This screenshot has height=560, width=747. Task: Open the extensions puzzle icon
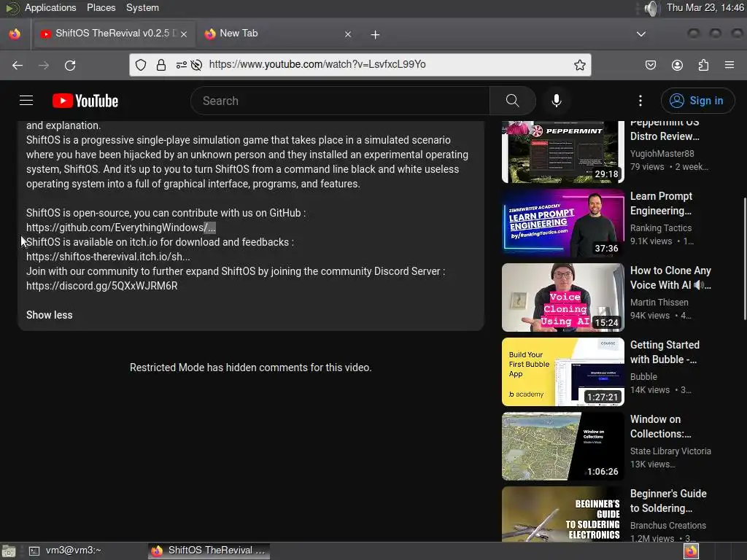pyautogui.click(x=703, y=65)
